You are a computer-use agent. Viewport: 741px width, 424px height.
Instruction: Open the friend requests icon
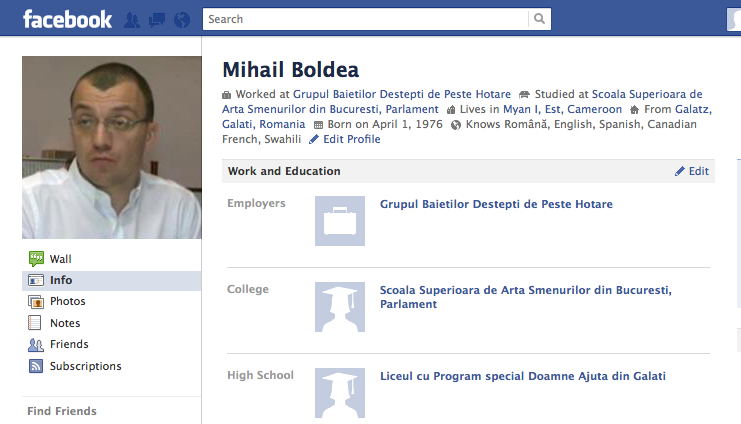click(x=132, y=19)
